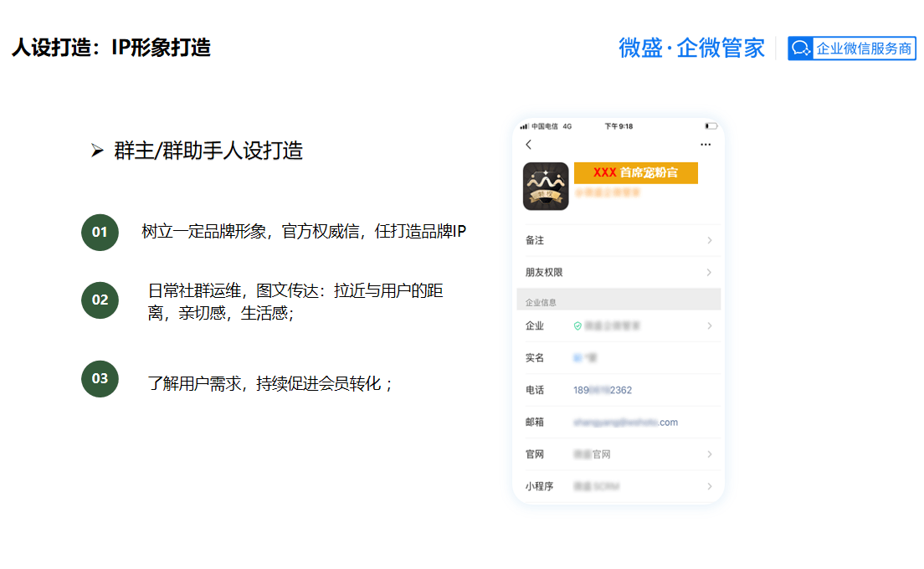This screenshot has width=924, height=569.
Task: Click the signal strength bars icon
Action: pos(524,126)
